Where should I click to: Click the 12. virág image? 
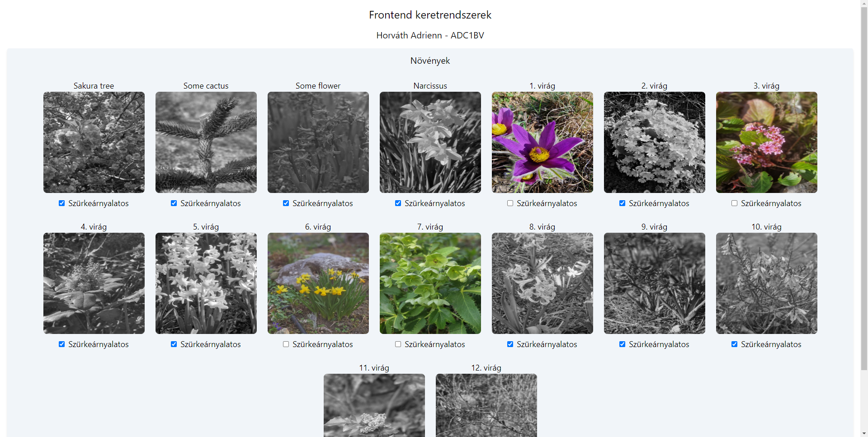coord(486,405)
